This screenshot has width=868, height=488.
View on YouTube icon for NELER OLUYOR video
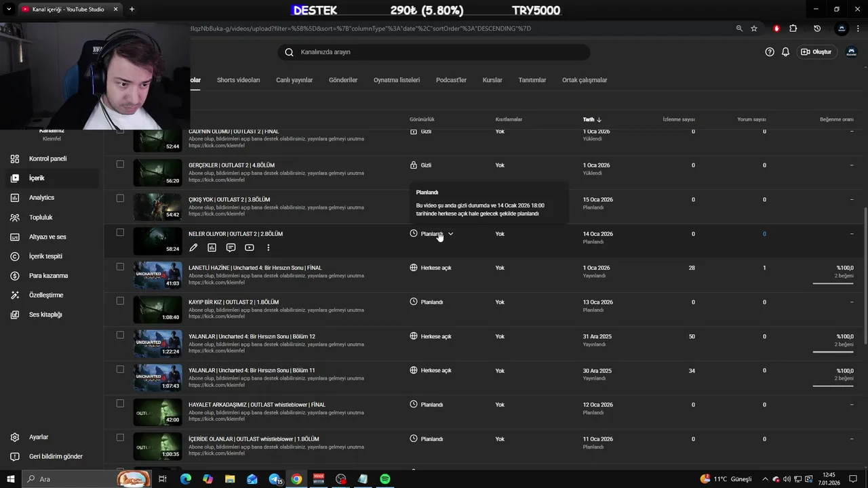250,248
